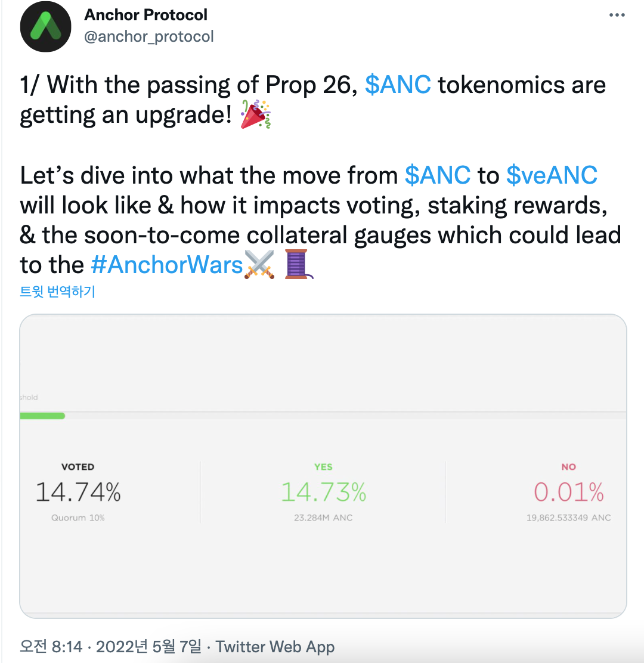Click the crossed swords emoji
Screen dimensions: 644x663
[259, 264]
